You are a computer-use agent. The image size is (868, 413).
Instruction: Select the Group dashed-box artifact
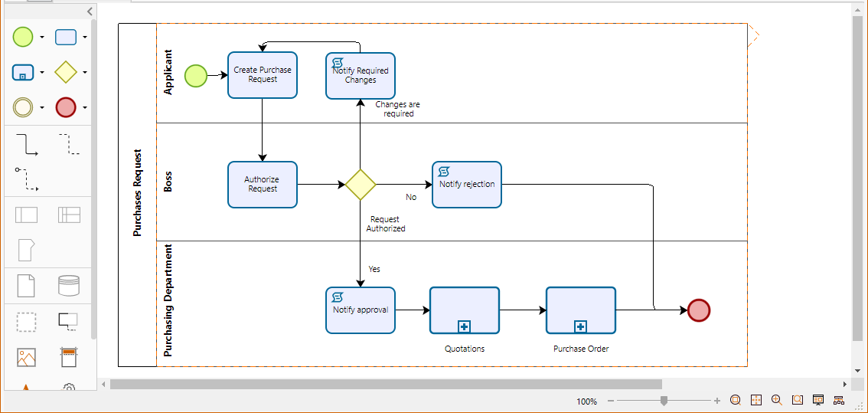coord(27,322)
